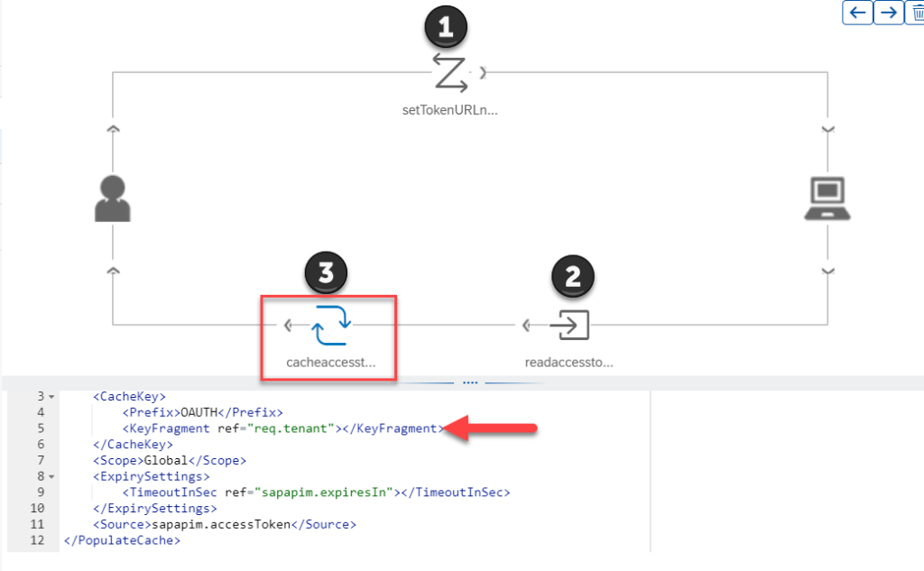Click the splitter handle dots above the code editor
The width and height of the screenshot is (924, 571).
[469, 382]
